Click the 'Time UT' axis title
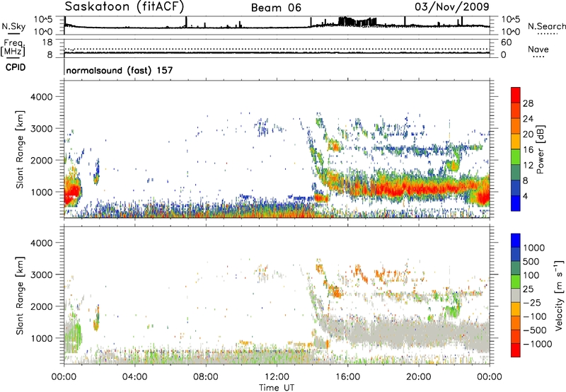The width and height of the screenshot is (566, 392). point(277,388)
